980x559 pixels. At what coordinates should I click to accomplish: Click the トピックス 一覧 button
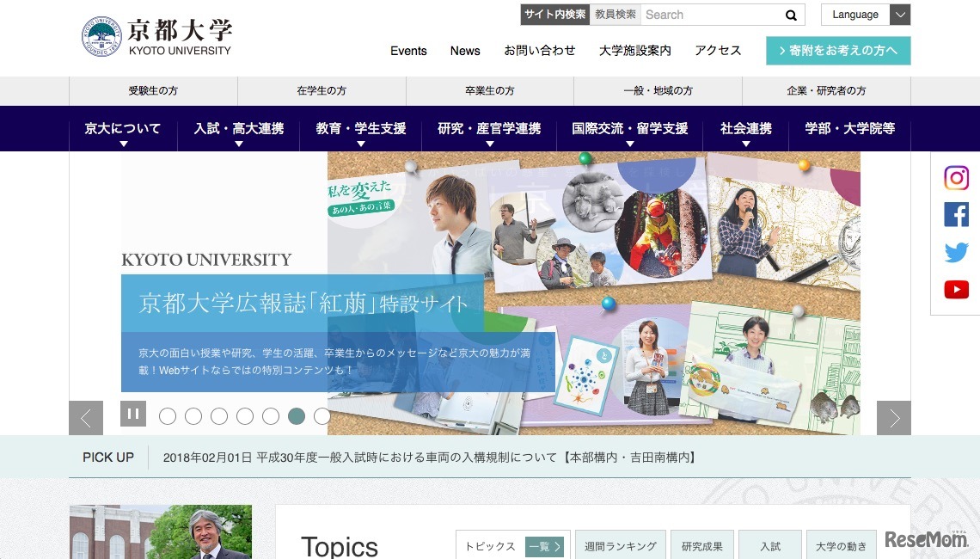(544, 546)
